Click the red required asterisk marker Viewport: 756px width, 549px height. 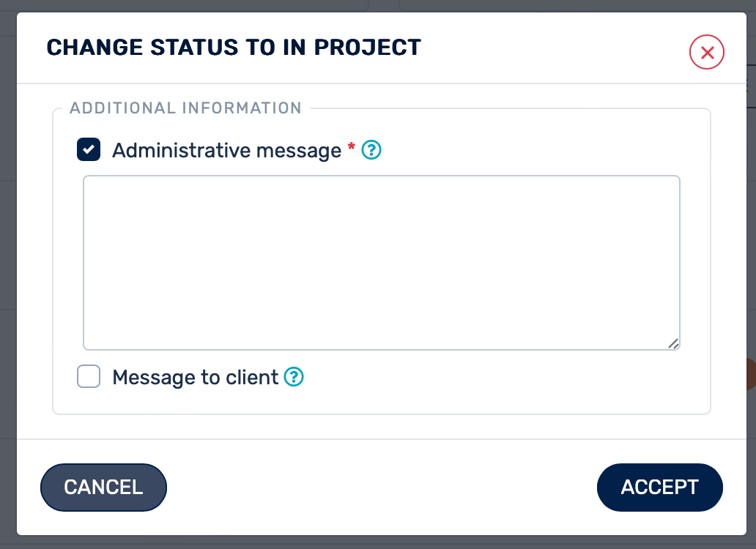click(x=352, y=148)
